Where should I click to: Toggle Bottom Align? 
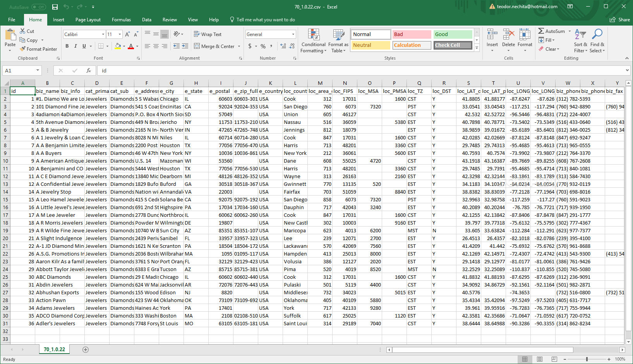[165, 34]
